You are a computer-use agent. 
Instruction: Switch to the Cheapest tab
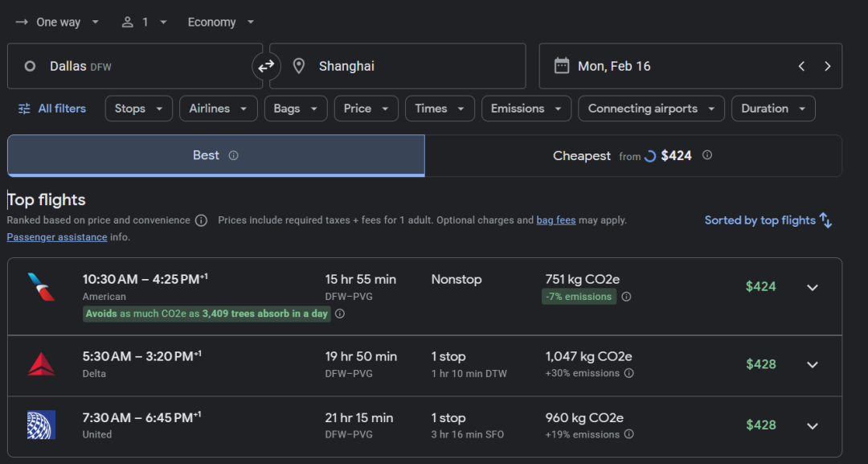click(633, 156)
